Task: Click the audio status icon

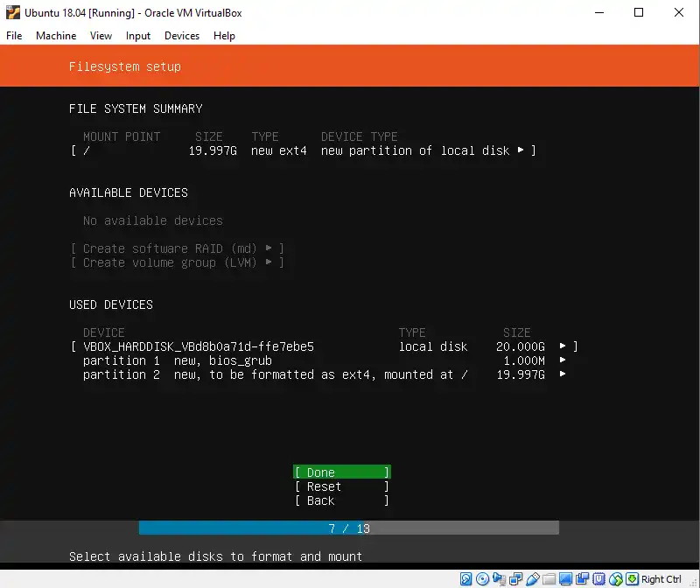Action: coord(499,579)
